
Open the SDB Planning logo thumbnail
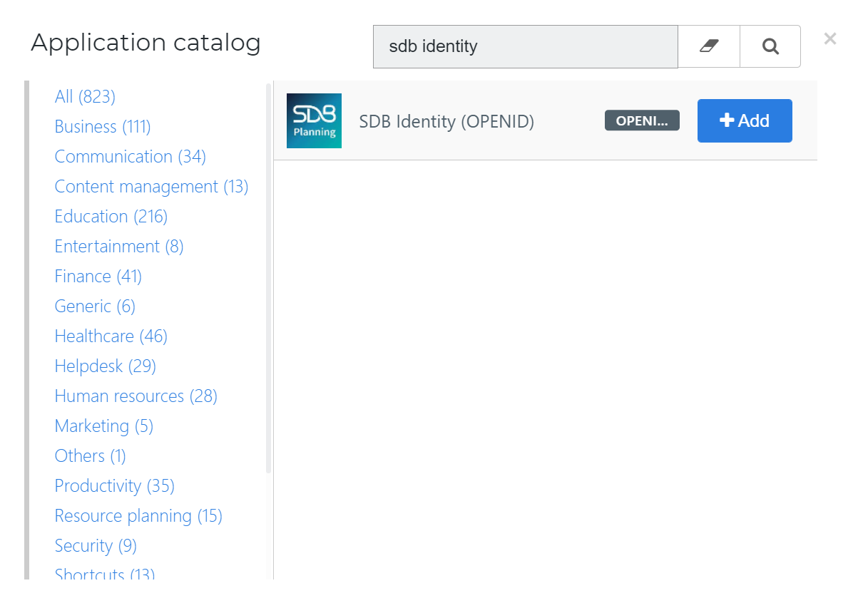click(314, 121)
